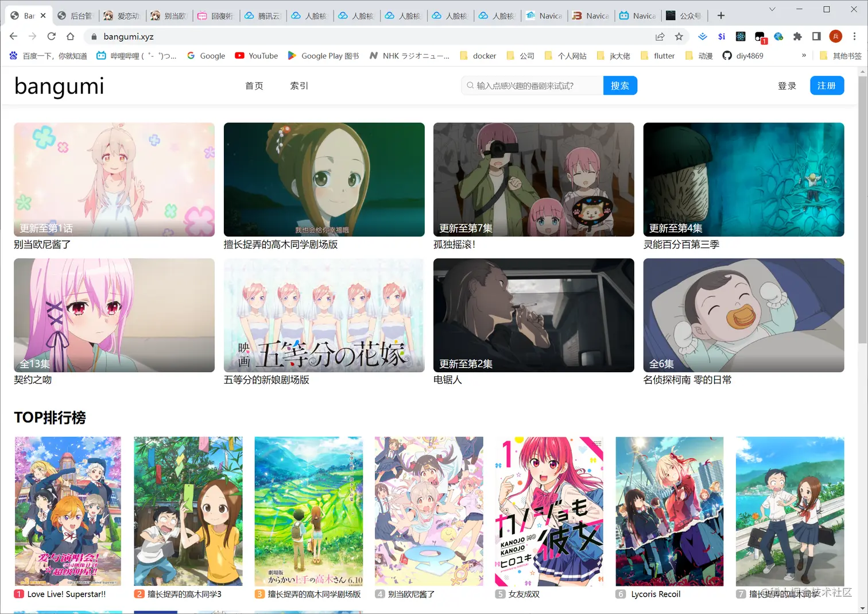Switch to the 后台管 tab

[75, 16]
